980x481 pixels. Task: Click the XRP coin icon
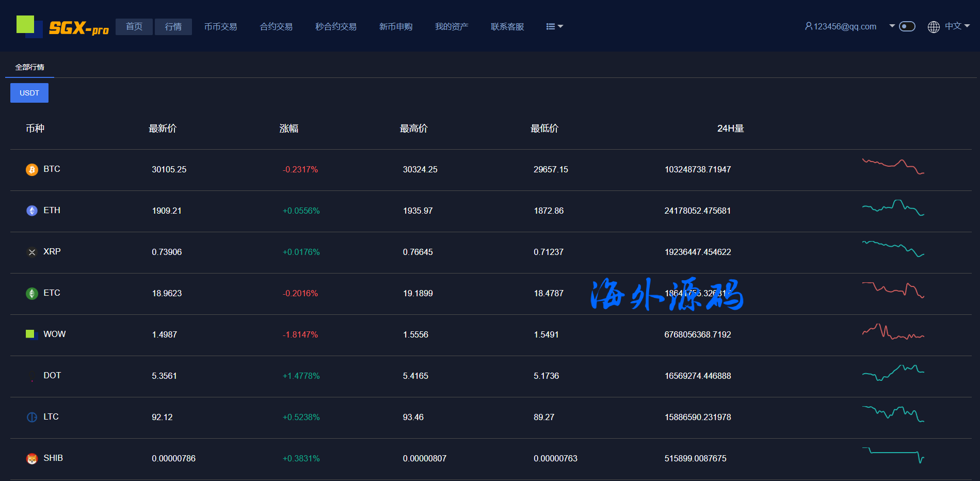click(32, 252)
